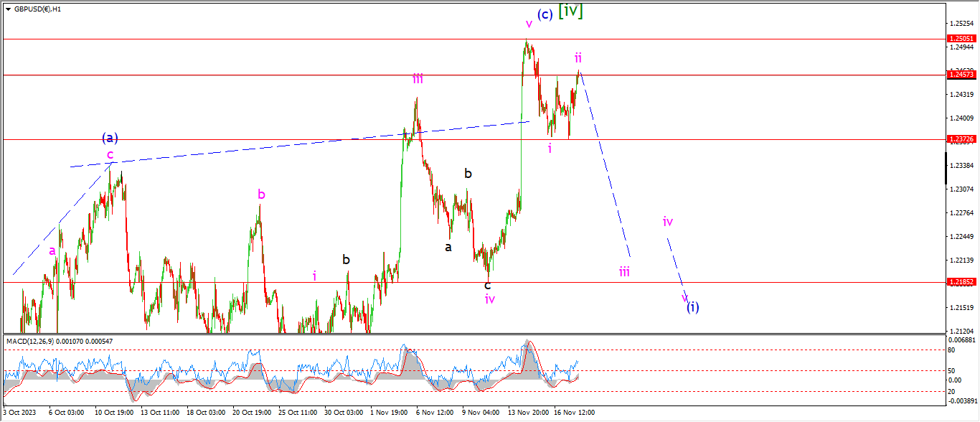Click the black a wave label
980x422 pixels.
(x=448, y=248)
